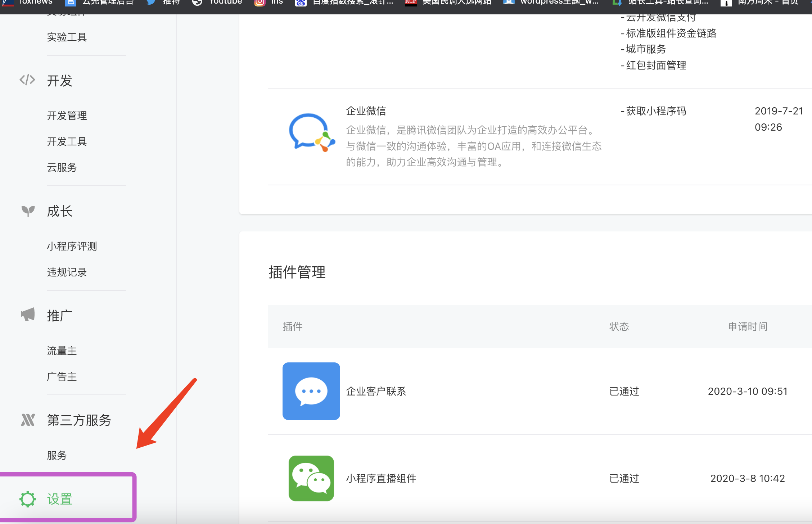Viewport: 812px width, 524px height.
Task: Select 云服务 under 开发
Action: pos(62,167)
